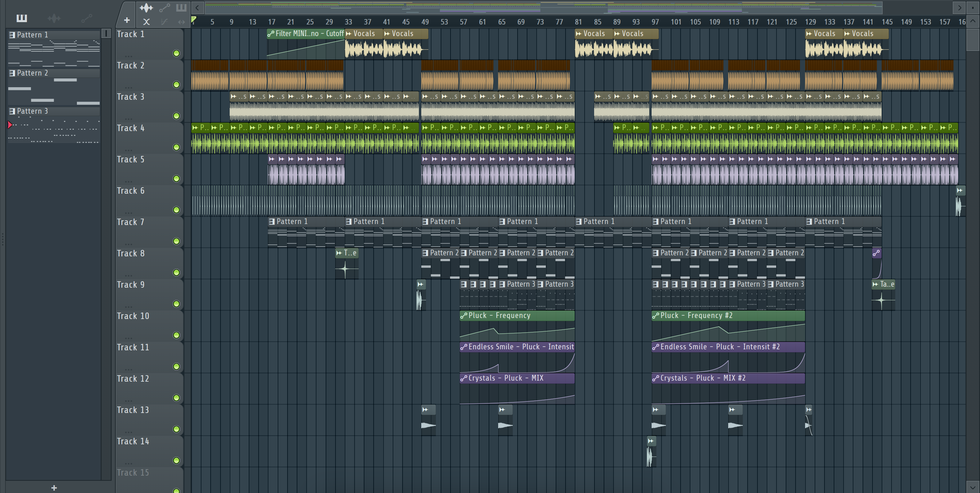Select the Track 11 header
Viewport: 980px width, 493px height.
click(x=149, y=357)
